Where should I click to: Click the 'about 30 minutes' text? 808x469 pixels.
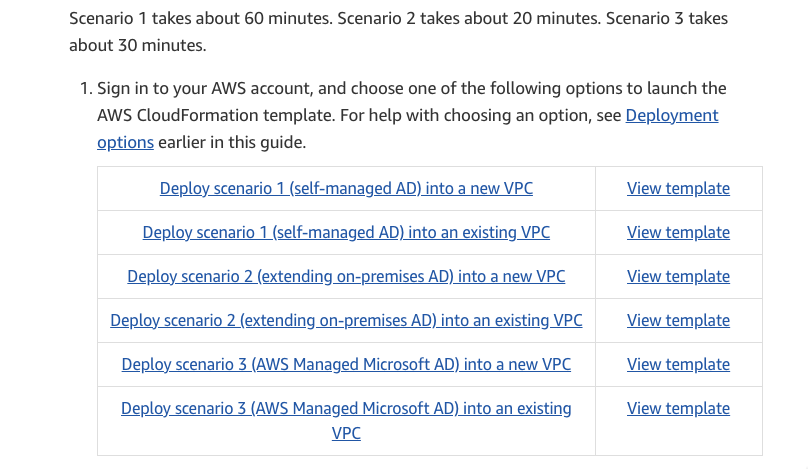pos(138,45)
